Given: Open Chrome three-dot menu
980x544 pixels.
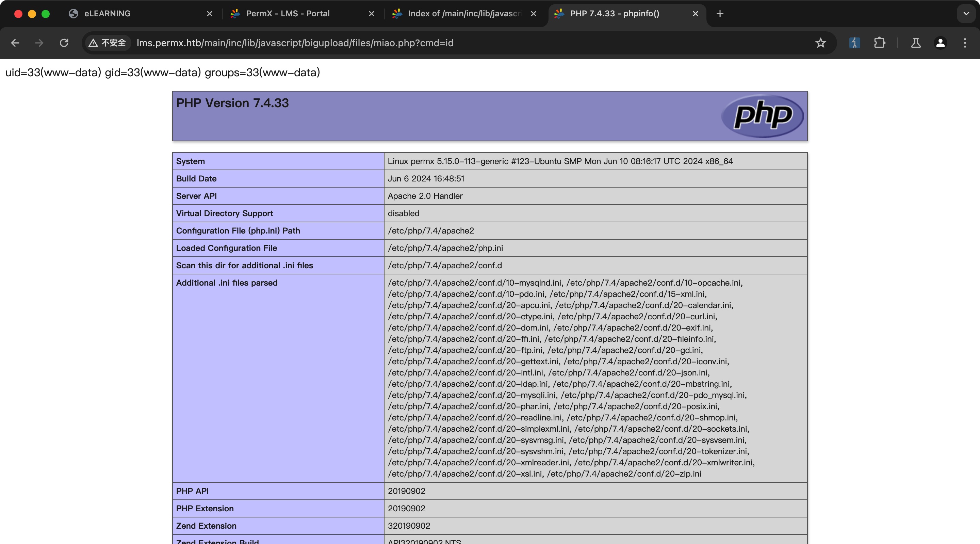Looking at the screenshot, I should click(964, 43).
